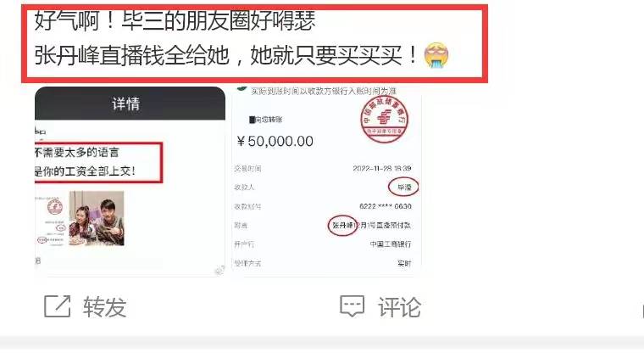Click the ¥50,000.00 amount text
Viewport: 644px width, 353px height.
[x=275, y=141]
